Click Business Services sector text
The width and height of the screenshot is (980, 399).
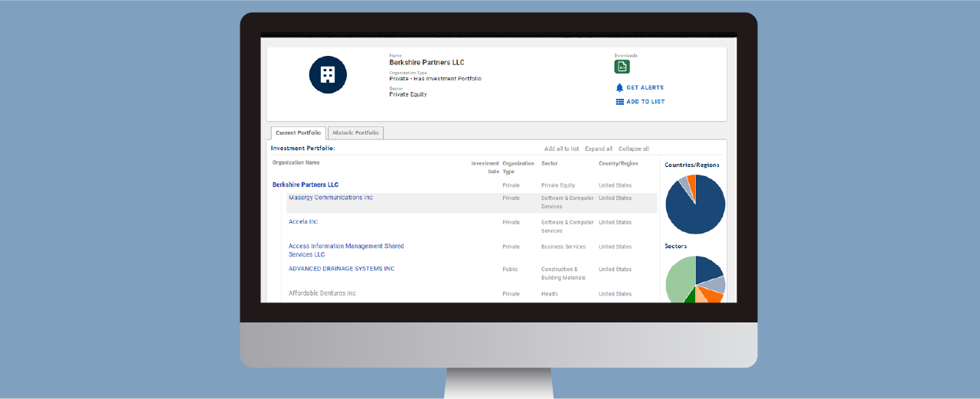point(563,247)
